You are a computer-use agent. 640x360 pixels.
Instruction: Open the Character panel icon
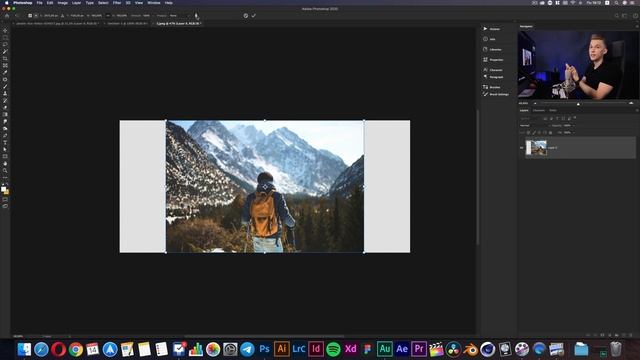coord(485,70)
